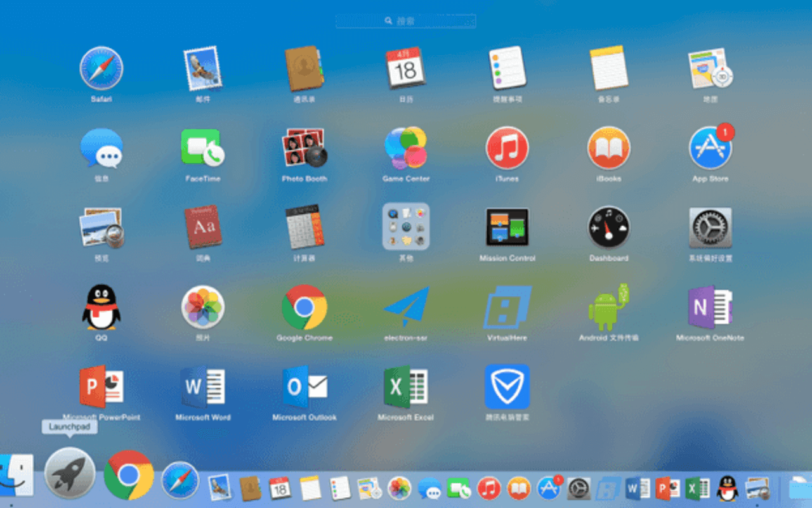Launch QQ from the Launchpad grid
This screenshot has width=812, height=508.
click(101, 307)
